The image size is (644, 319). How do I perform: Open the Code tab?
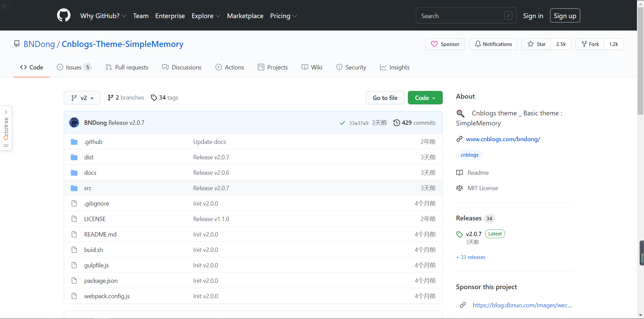click(32, 67)
